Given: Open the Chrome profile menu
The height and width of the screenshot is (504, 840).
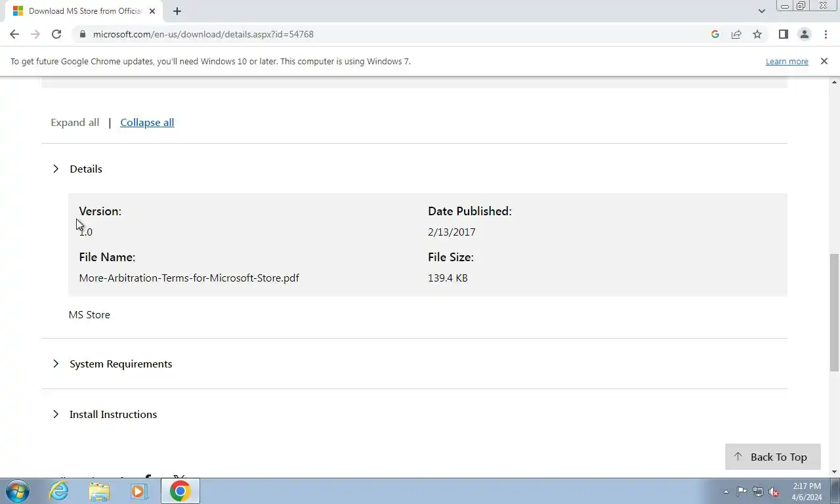Looking at the screenshot, I should click(804, 34).
